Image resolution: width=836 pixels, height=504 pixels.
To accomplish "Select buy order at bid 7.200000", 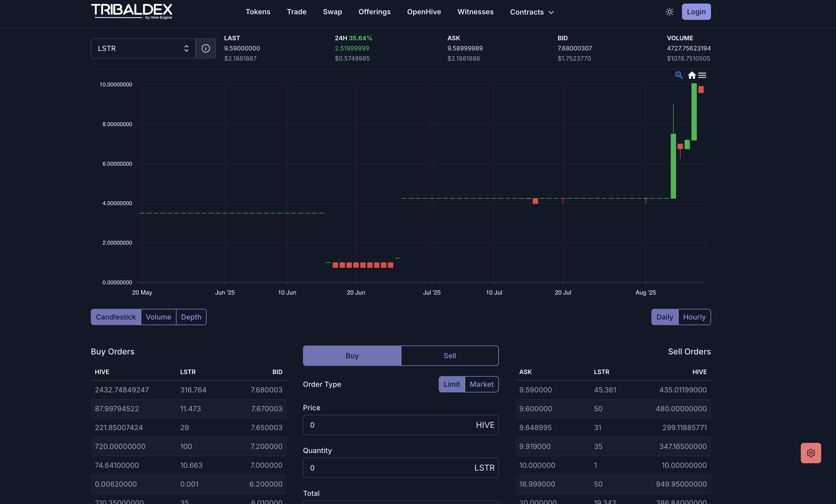I will coord(189,446).
